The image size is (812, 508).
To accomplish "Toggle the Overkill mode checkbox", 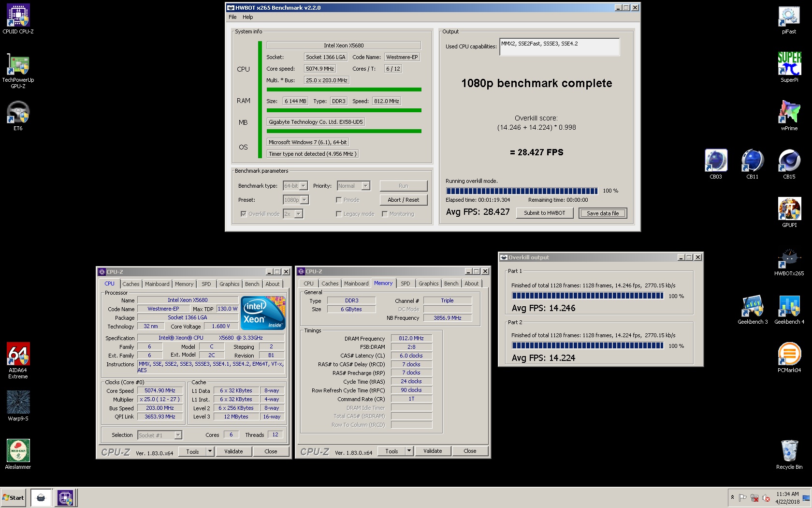I will click(x=244, y=214).
